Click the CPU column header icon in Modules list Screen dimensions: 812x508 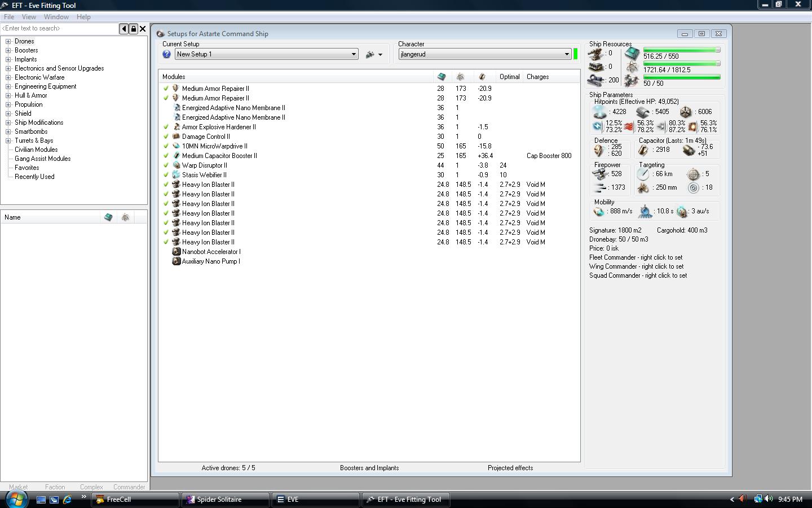point(442,77)
